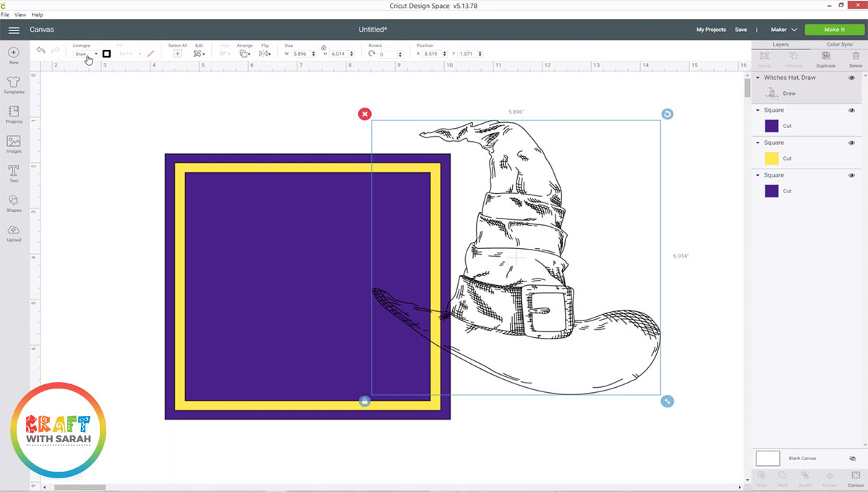This screenshot has height=492, width=868.
Task: Click the Attach icon
Action: pyautogui.click(x=804, y=476)
